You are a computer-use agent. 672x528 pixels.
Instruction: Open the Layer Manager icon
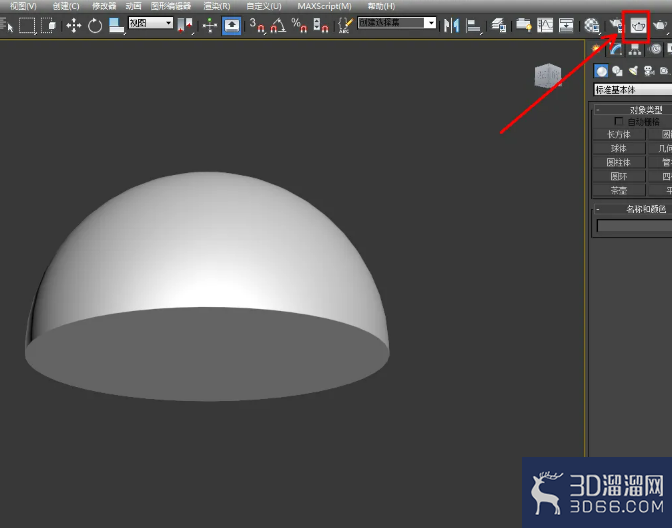coord(498,25)
